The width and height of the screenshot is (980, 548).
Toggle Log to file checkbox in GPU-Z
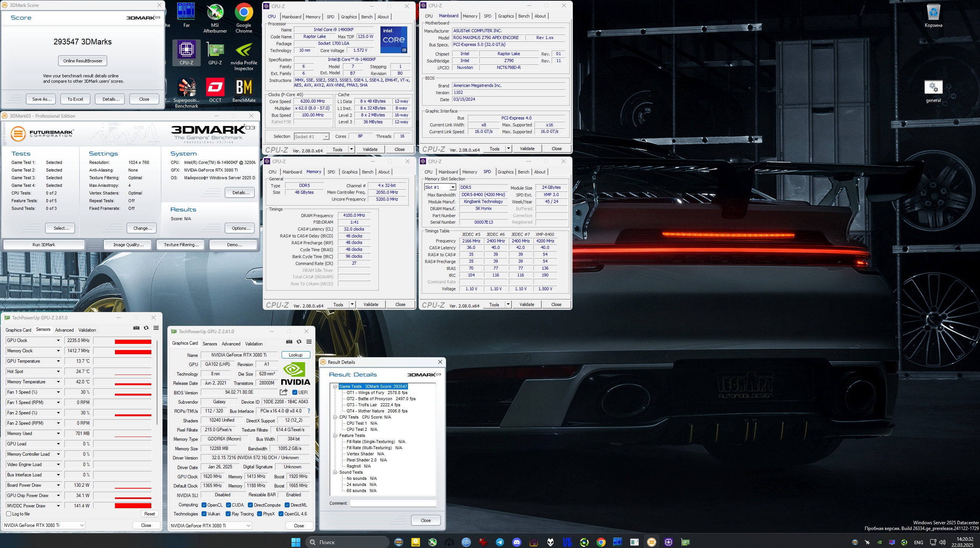(x=8, y=514)
